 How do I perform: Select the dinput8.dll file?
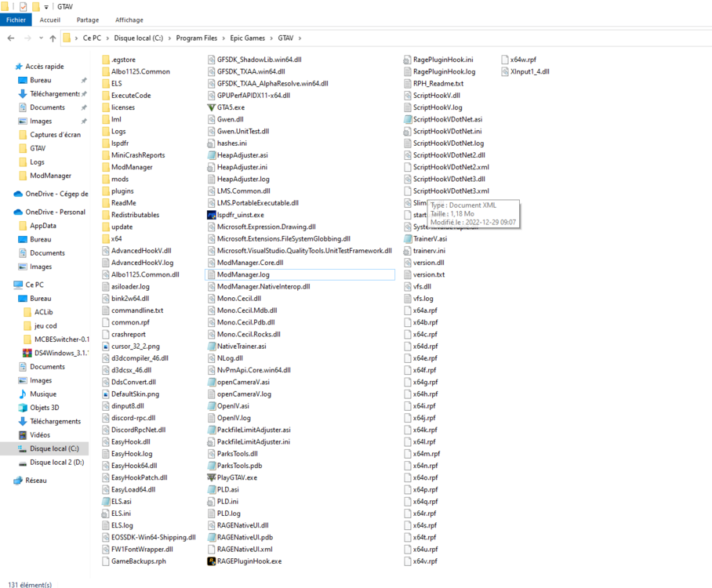(x=123, y=406)
